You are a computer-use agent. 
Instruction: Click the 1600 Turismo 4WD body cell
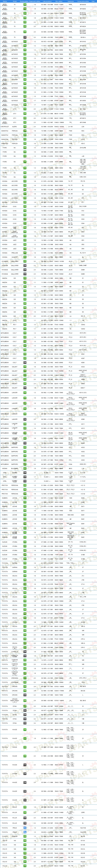(x=70, y=524)
